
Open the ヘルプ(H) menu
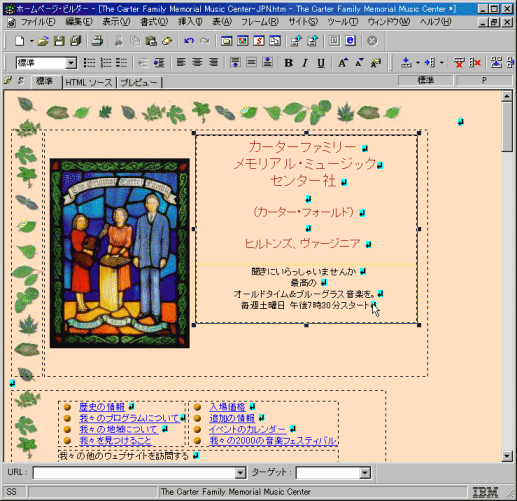[435, 22]
